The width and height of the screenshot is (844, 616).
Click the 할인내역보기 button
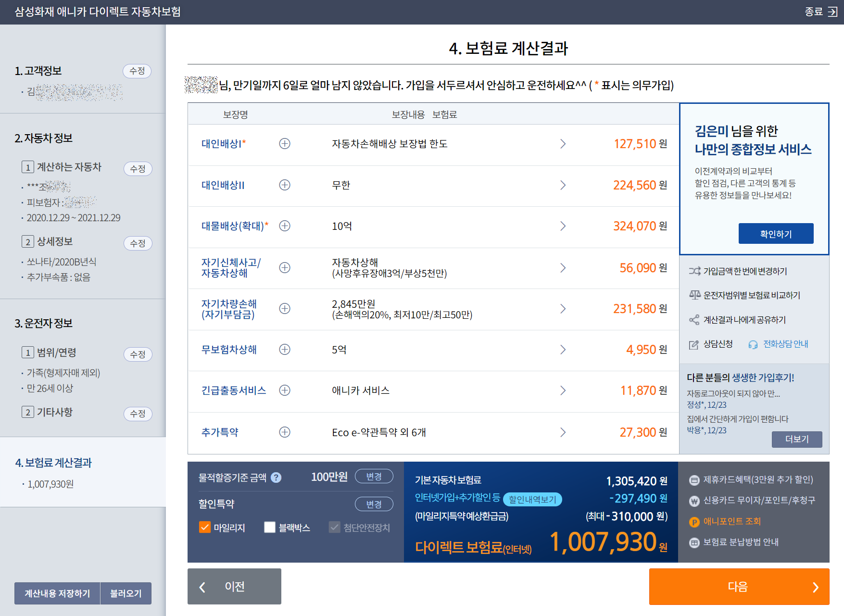coord(532,500)
